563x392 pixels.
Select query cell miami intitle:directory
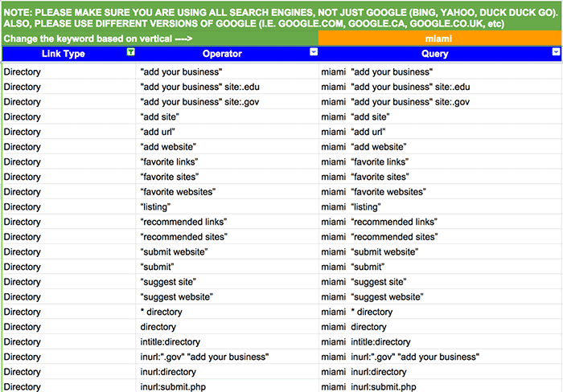click(x=440, y=341)
